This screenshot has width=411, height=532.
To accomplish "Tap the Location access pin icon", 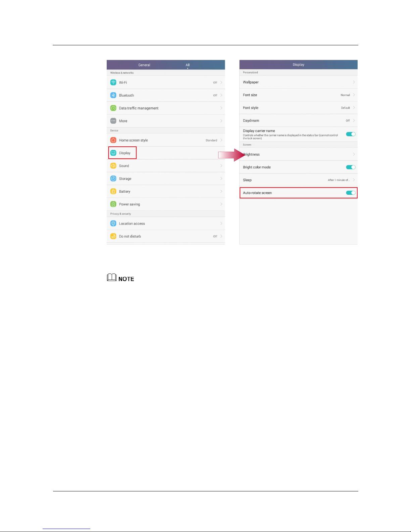I will pos(113,224).
